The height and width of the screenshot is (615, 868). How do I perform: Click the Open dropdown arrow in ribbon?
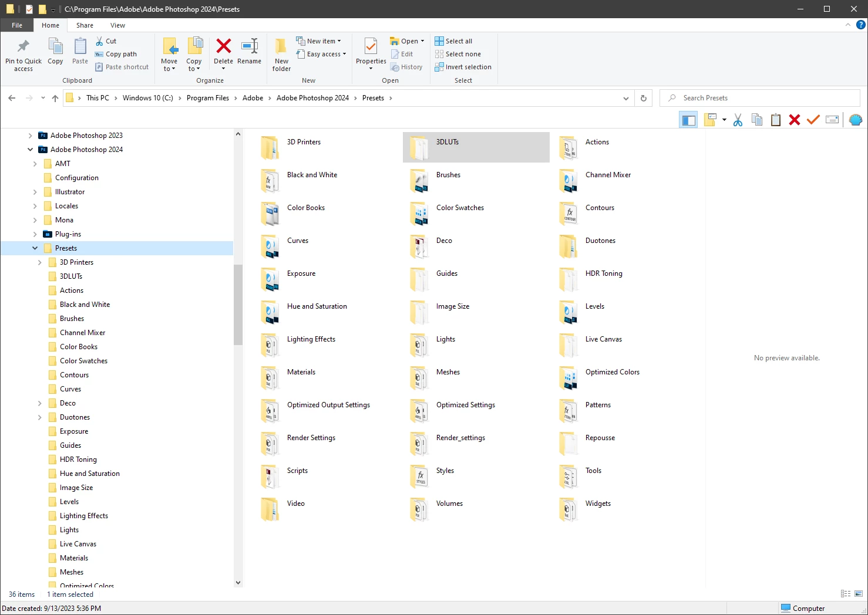pos(422,41)
